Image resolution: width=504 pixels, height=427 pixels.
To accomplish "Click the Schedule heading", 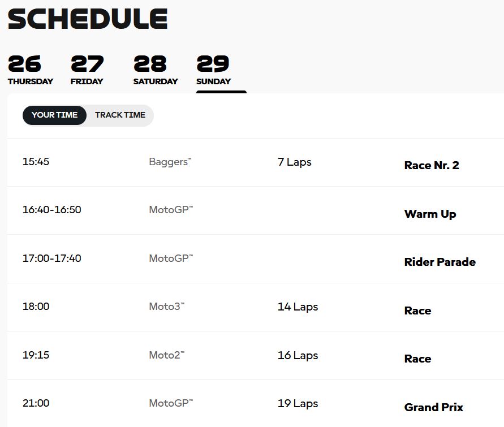I will point(88,19).
